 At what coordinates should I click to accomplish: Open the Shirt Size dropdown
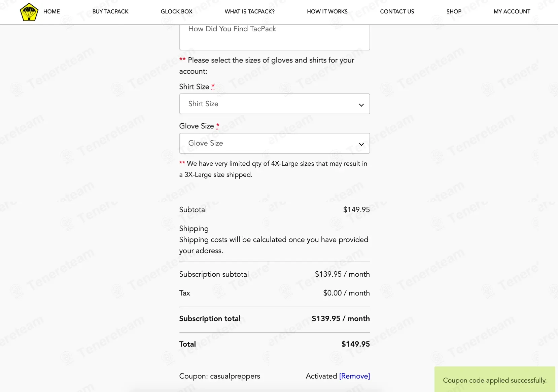pyautogui.click(x=275, y=104)
